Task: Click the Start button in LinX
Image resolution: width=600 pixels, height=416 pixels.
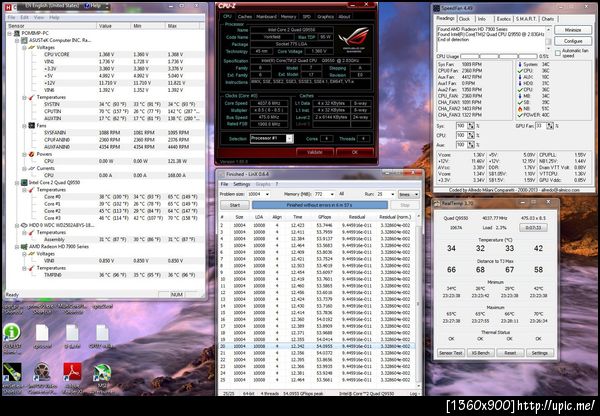Action: pos(235,205)
